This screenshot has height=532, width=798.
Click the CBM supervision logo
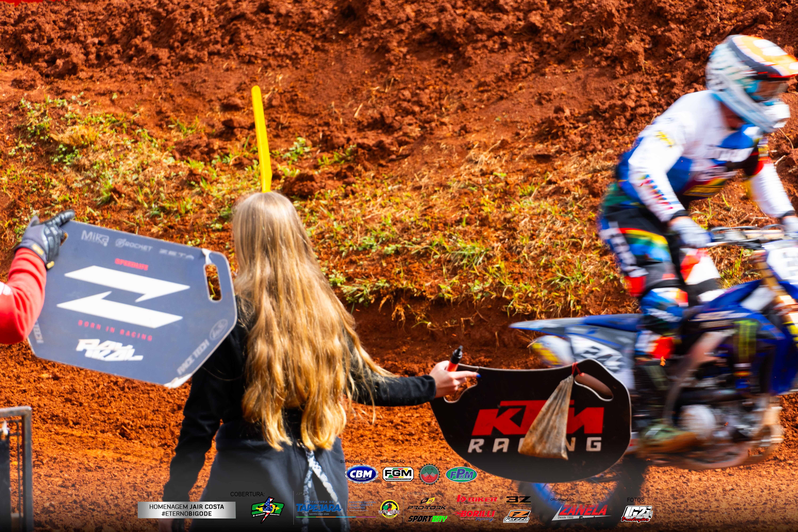361,474
